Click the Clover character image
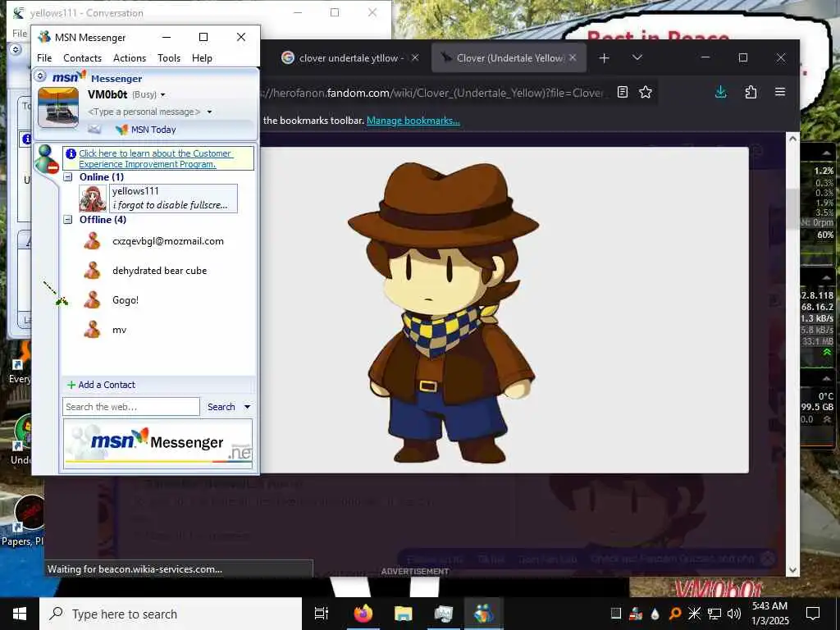Viewport: 840px width, 630px height. click(x=442, y=313)
